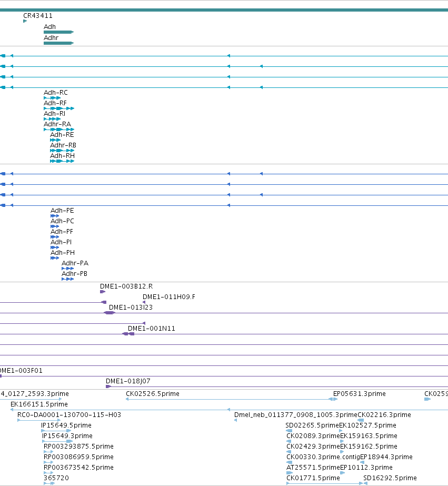Open the Adhr-RB transcript label
This screenshot has width=448, height=486.
click(63, 145)
